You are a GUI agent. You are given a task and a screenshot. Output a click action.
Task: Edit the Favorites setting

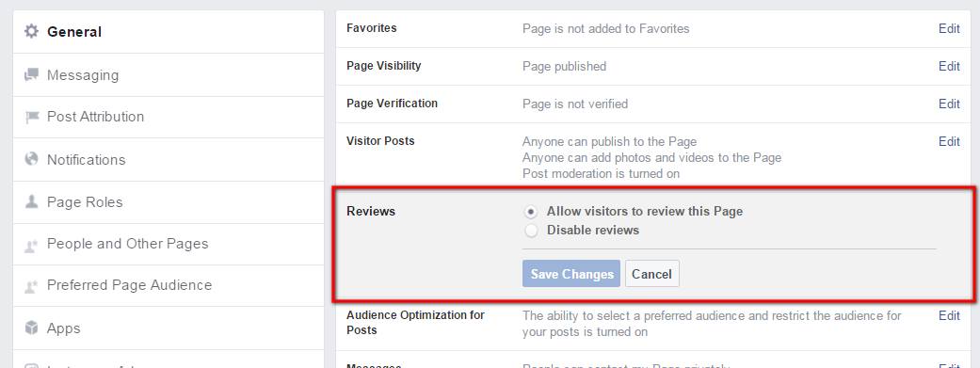[x=949, y=28]
